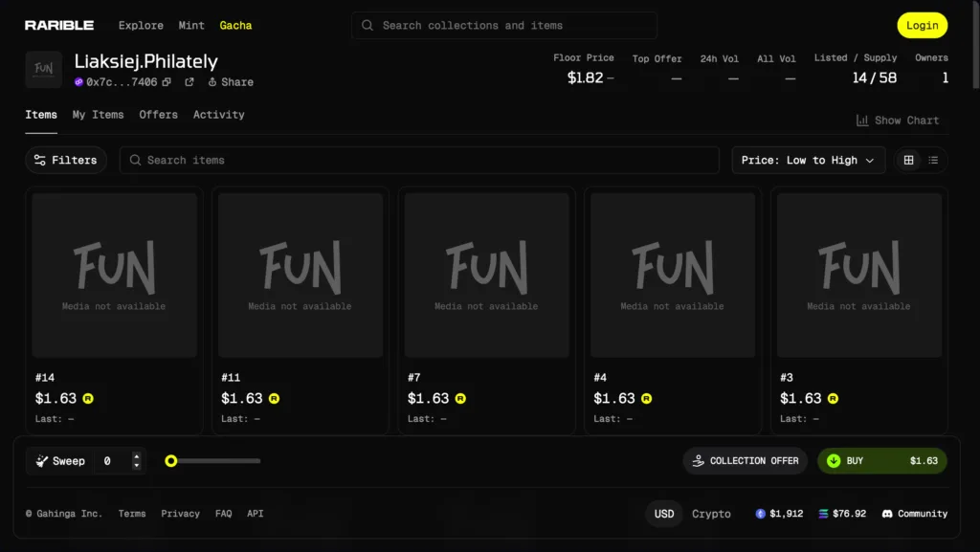Click the #14 item title
This screenshot has width=980, height=552.
(45, 378)
